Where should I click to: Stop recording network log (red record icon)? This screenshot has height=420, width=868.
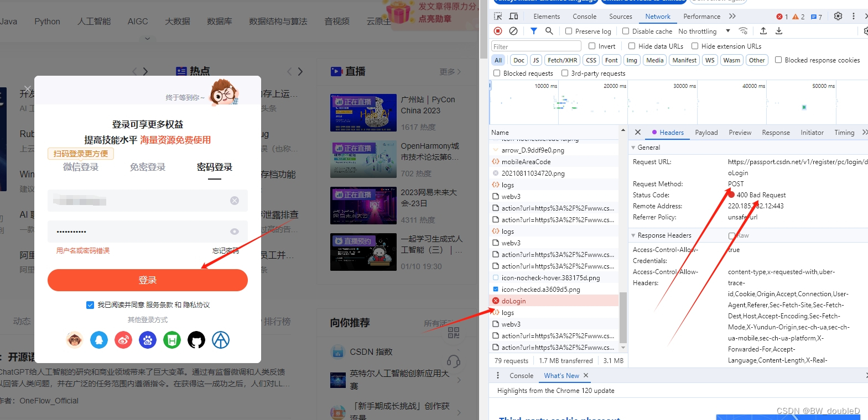[498, 31]
